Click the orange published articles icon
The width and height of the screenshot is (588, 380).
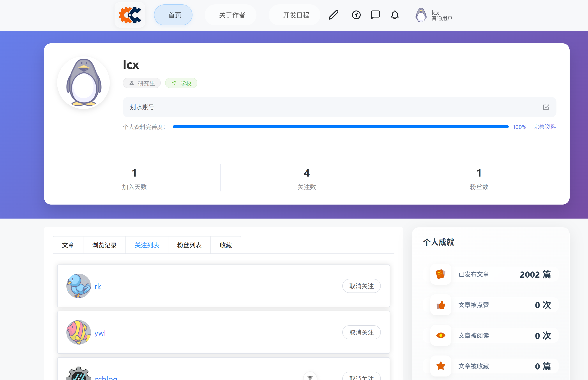pyautogui.click(x=441, y=274)
